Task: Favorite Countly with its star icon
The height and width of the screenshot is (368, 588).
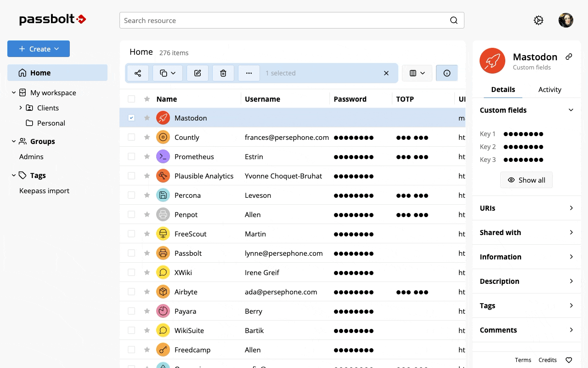Action: click(147, 137)
